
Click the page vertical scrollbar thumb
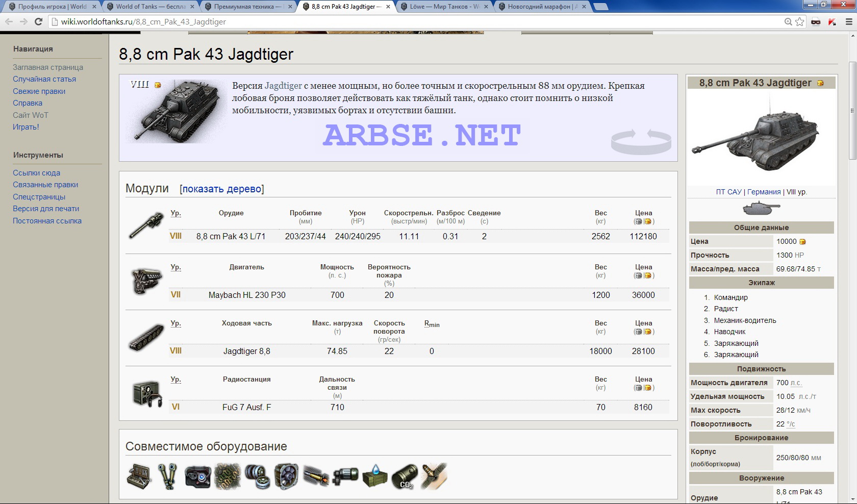852,110
